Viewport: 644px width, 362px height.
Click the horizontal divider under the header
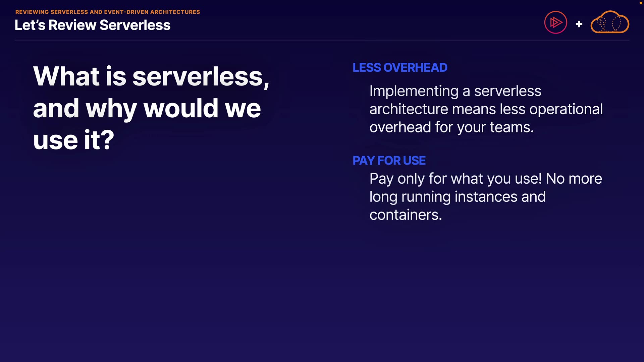322,40
